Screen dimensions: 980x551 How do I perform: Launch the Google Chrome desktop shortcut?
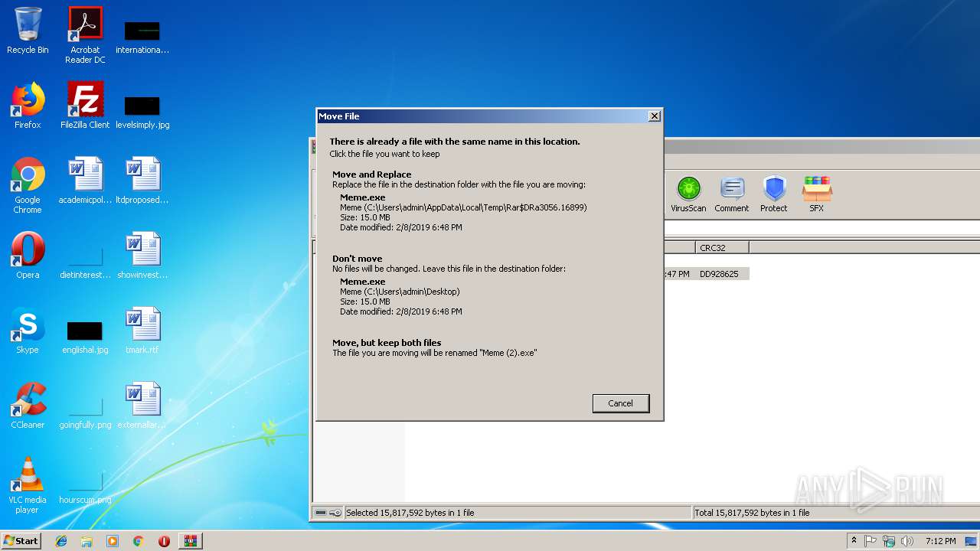(x=28, y=185)
